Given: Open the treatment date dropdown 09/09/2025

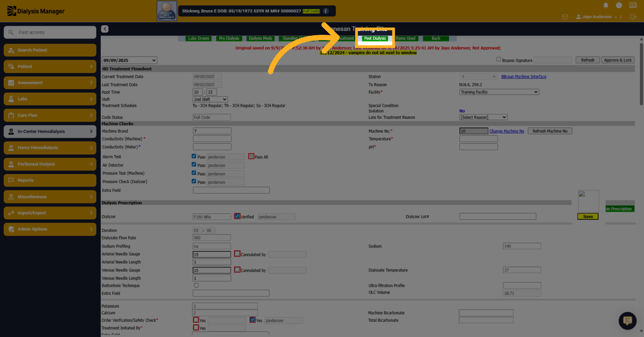Looking at the screenshot, I should click(x=129, y=60).
